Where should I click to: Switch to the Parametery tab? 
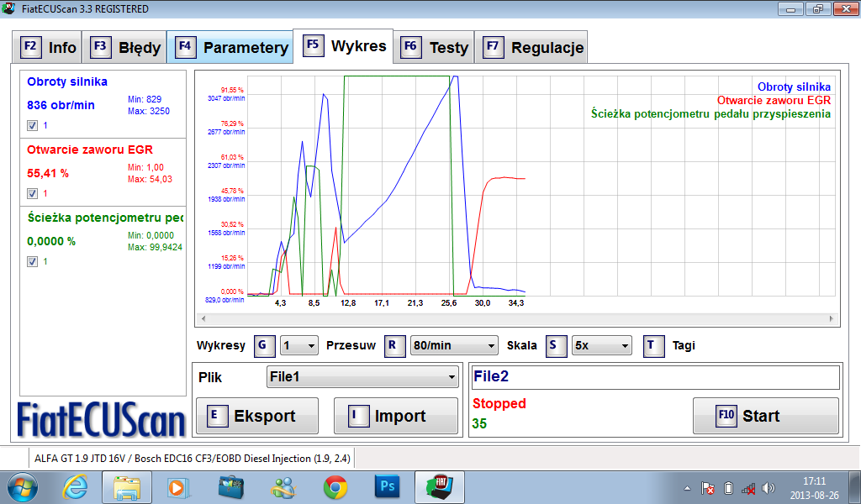click(231, 48)
